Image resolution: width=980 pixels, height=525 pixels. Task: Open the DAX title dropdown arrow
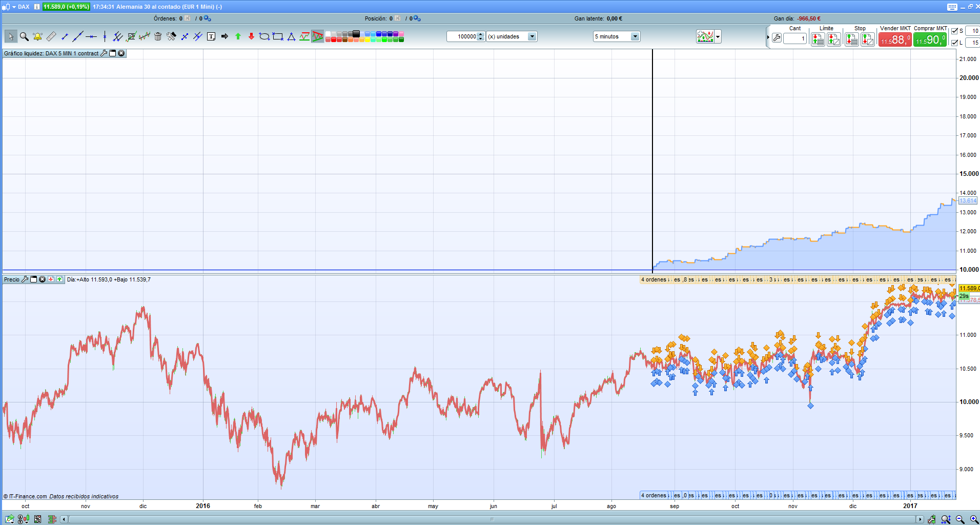point(14,7)
